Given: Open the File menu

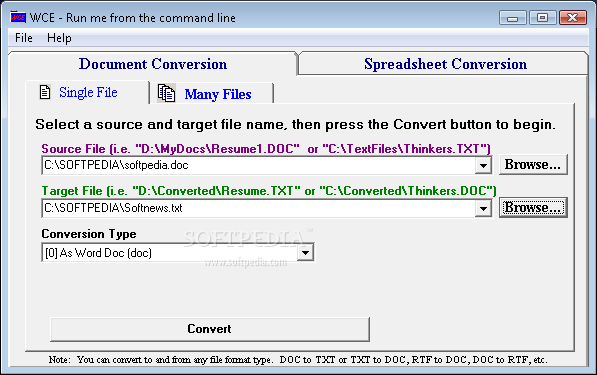Looking at the screenshot, I should pyautogui.click(x=24, y=38).
